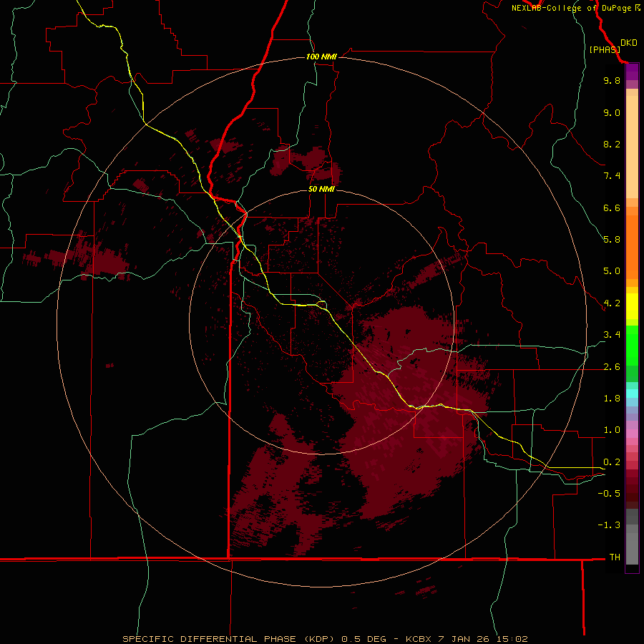Screen dimensions: 644x644
Task: Click the TH threshold label on the scale
Action: [x=615, y=557]
